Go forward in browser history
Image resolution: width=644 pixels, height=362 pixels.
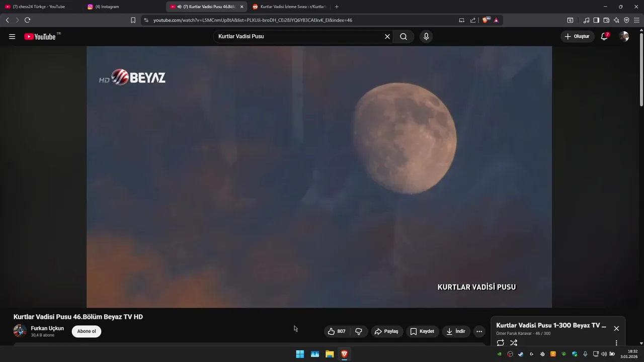click(x=17, y=20)
